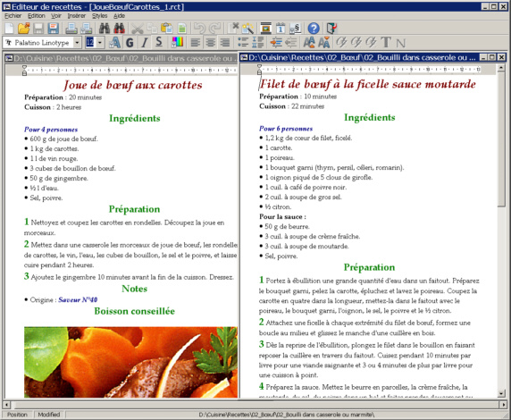511x420 pixels.
Task: Exit the editor via door icon
Action: click(x=331, y=29)
